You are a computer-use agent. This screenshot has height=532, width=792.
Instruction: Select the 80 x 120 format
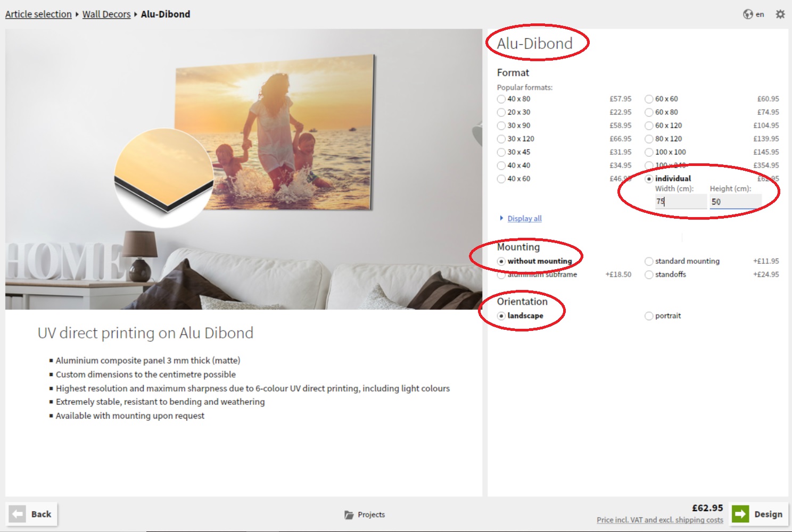(649, 139)
